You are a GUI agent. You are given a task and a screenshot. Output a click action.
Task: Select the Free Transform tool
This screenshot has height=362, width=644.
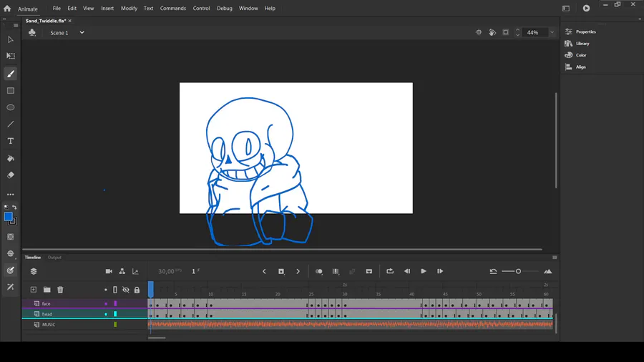click(11, 56)
